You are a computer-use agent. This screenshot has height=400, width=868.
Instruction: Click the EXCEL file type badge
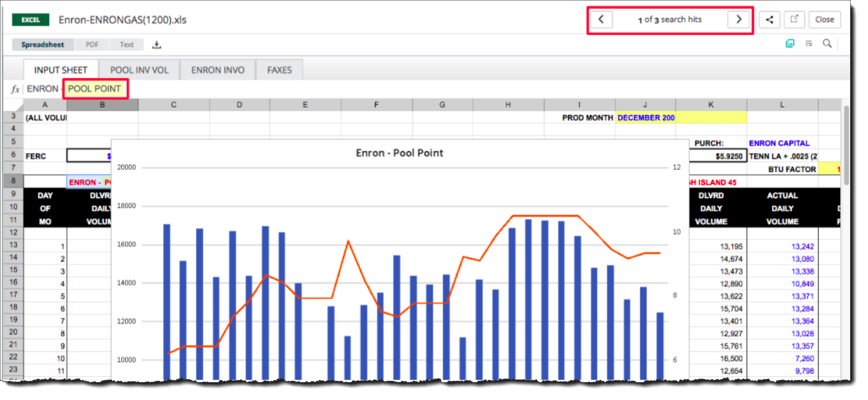(31, 20)
